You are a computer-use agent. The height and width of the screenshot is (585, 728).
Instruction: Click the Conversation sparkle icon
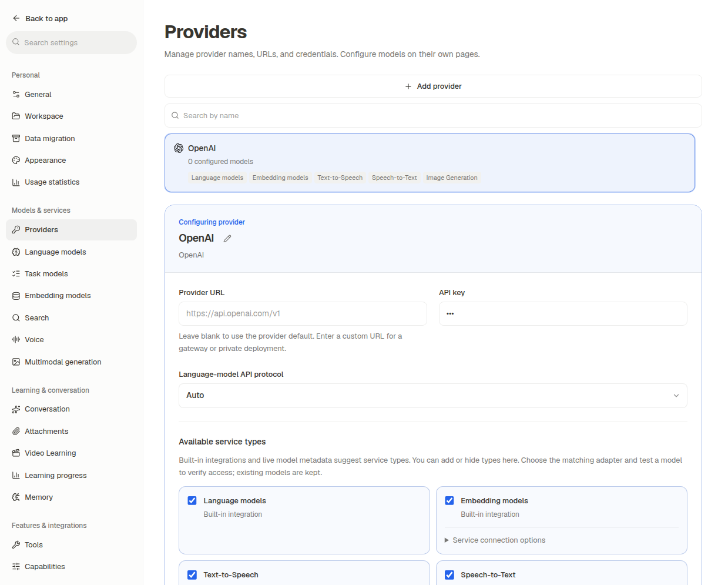[x=16, y=409]
